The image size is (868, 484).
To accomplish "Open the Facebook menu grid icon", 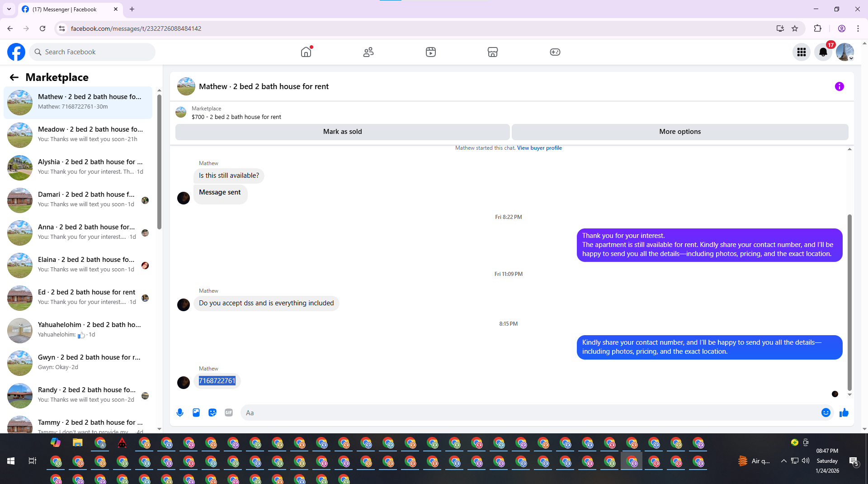I will click(802, 52).
